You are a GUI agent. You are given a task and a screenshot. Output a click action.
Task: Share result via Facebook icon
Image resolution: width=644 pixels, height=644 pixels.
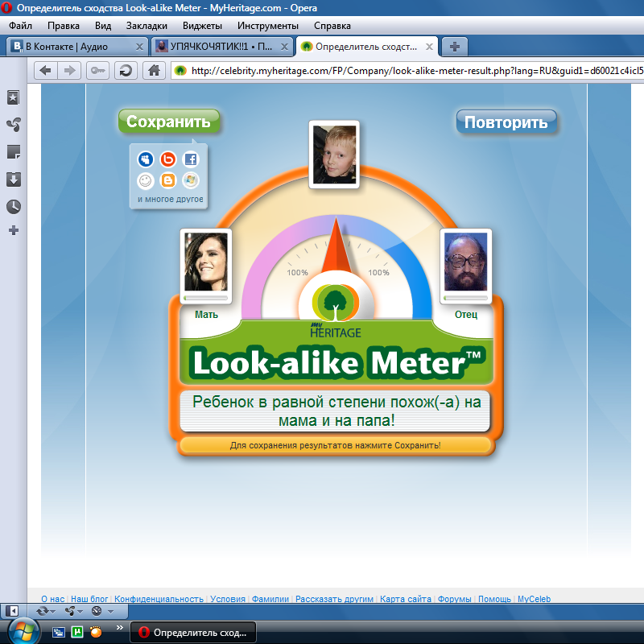(191, 159)
